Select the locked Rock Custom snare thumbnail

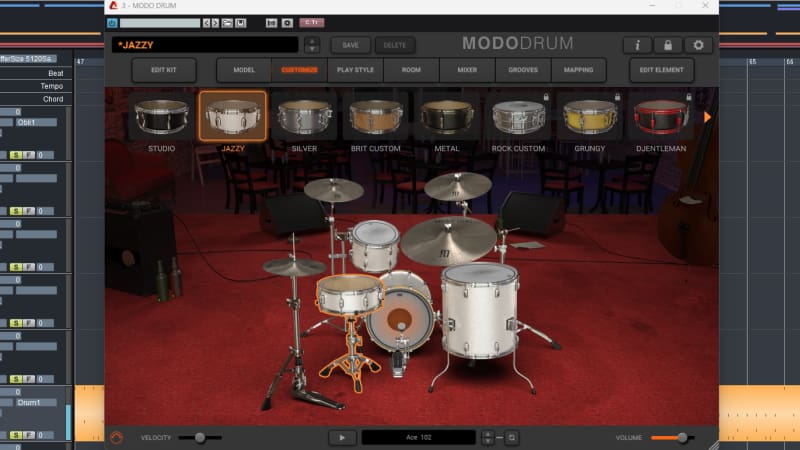coord(518,116)
